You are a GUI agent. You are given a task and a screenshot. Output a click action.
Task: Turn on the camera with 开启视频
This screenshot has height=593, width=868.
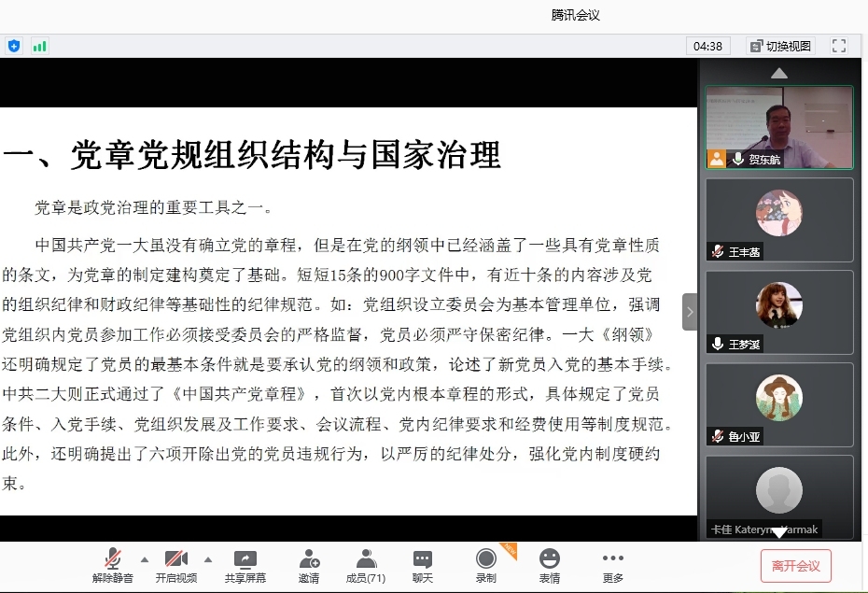(176, 566)
